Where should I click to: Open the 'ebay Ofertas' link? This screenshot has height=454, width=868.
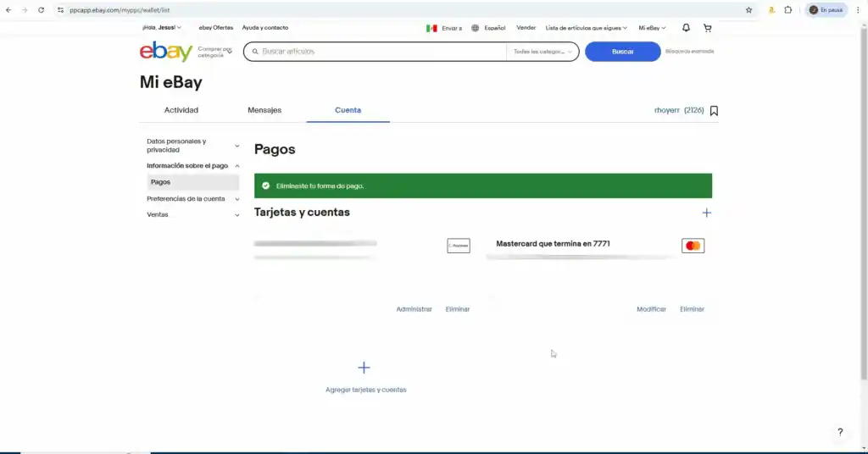(216, 28)
